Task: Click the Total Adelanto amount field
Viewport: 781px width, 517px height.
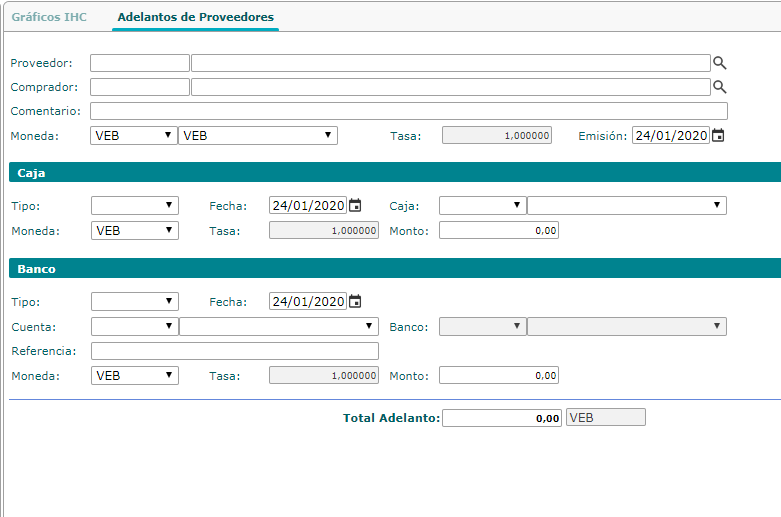Action: click(502, 418)
